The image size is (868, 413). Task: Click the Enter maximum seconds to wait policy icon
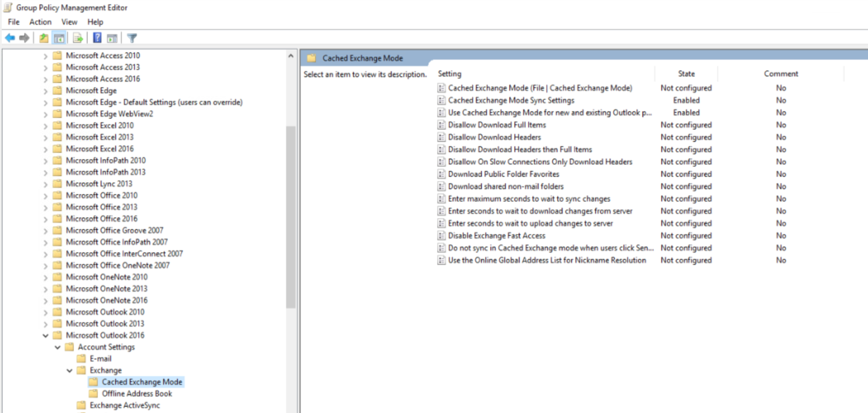pyautogui.click(x=442, y=199)
